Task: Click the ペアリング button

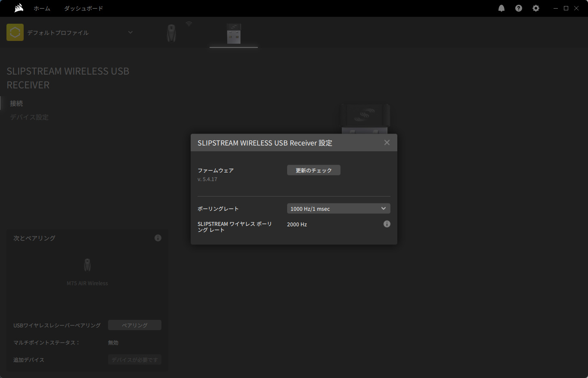Action: tap(135, 325)
